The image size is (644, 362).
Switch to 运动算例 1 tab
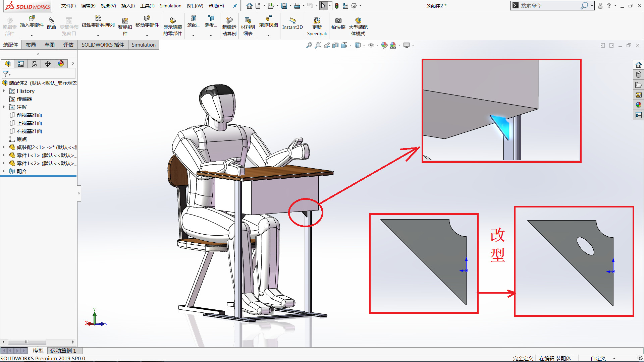[x=63, y=351]
